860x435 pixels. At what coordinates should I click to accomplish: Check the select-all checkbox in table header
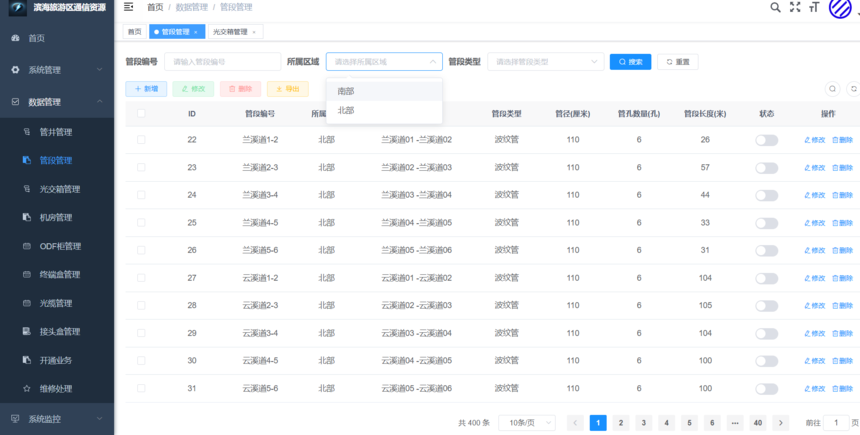point(141,114)
